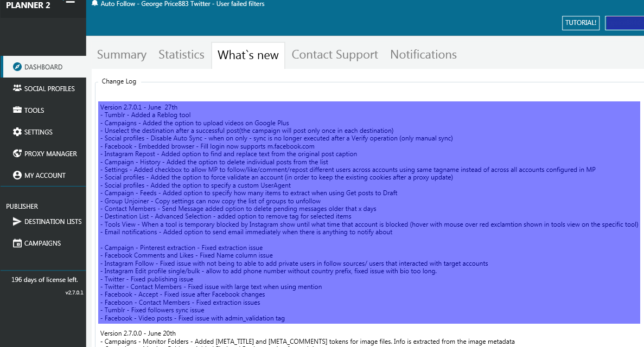The width and height of the screenshot is (644, 347).
Task: Select the Social Profiles people icon
Action: [x=17, y=88]
